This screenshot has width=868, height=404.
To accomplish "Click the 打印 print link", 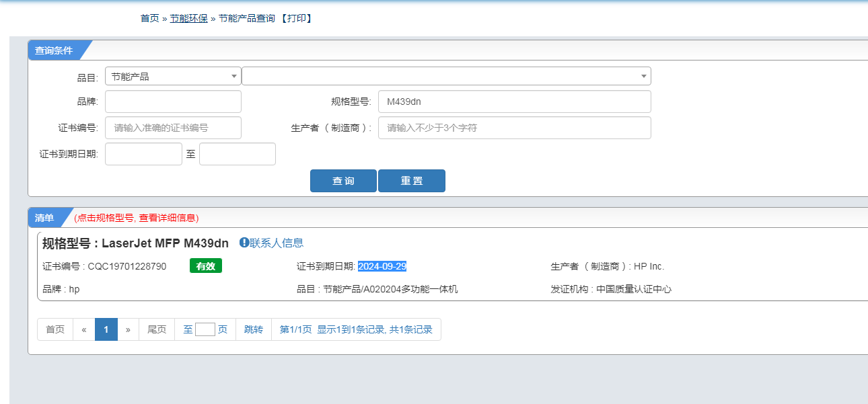I will tap(297, 18).
